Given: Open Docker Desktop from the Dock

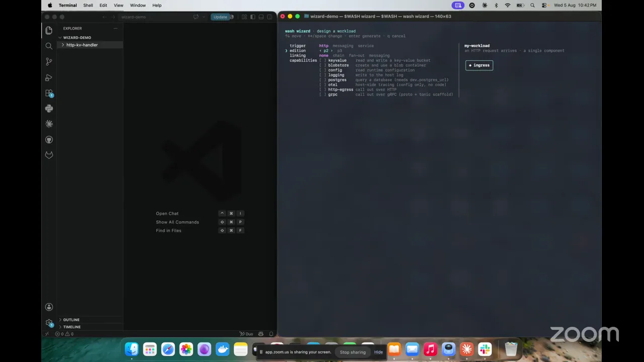Looking at the screenshot, I should (222, 349).
